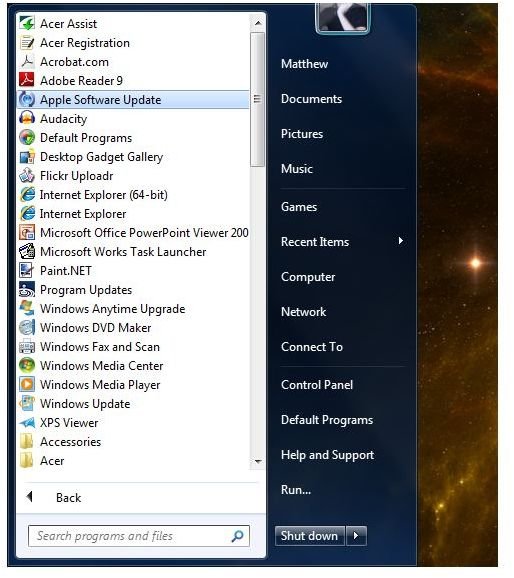This screenshot has width=514, height=578.
Task: Open the Games explorer
Action: 299,207
